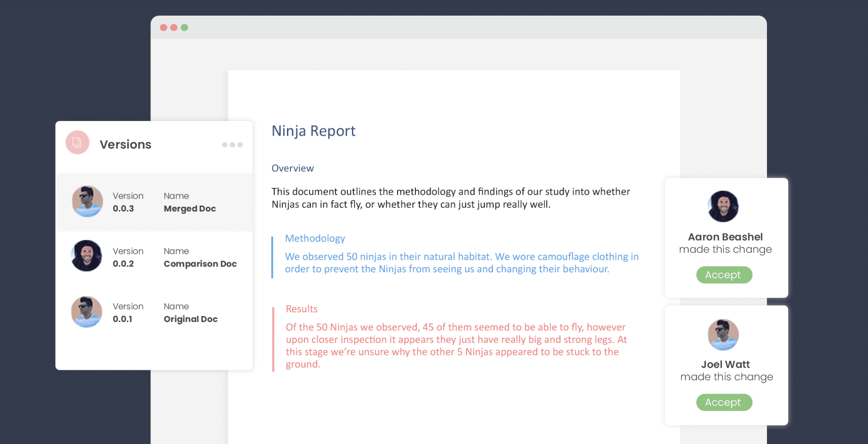Screen dimensions: 868x444
Task: Select version 0.0.1 Original Doc row
Action: (x=154, y=313)
